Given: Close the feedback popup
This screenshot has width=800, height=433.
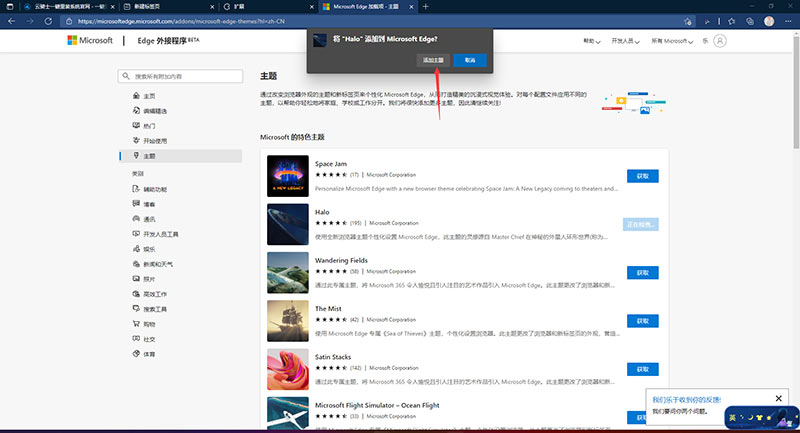Looking at the screenshot, I should pos(779,398).
